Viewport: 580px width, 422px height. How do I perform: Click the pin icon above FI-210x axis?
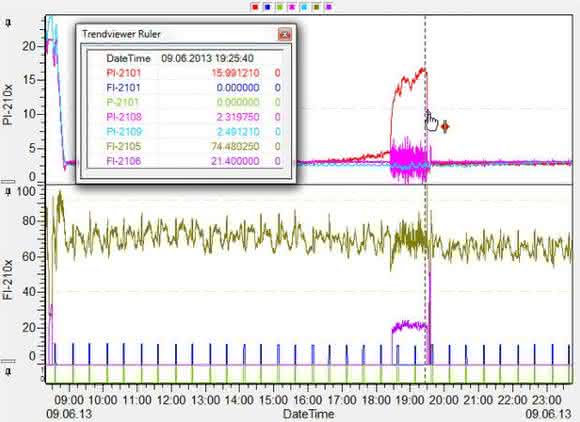9,192
